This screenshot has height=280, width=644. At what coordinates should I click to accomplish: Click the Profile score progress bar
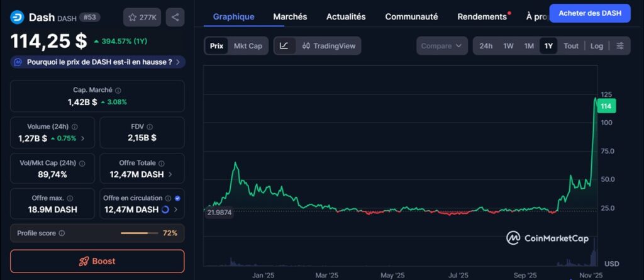coord(139,233)
